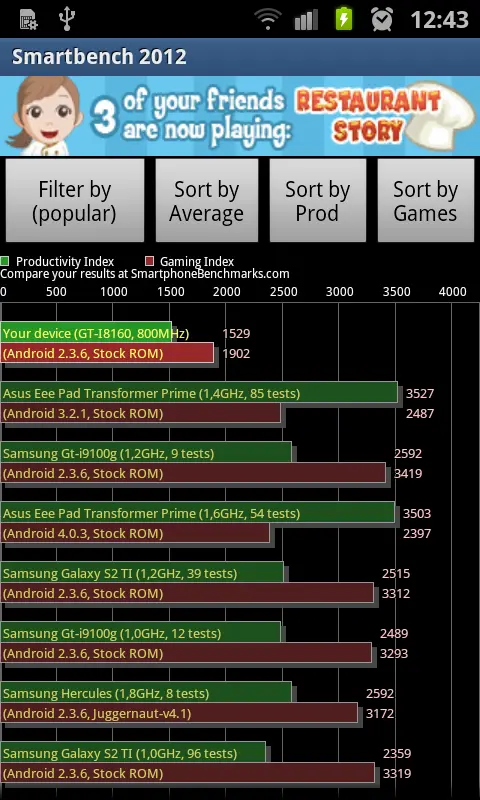Open the Filter by (popular) selector
This screenshot has width=480, height=800.
[x=74, y=201]
